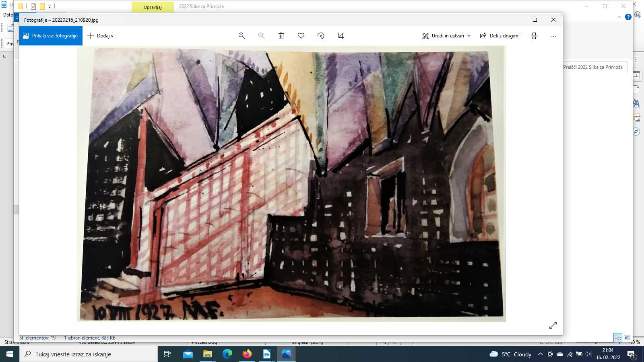Viewport: 644px width, 362px height.
Task: Click the zoom in magnifier icon
Action: (242, 36)
